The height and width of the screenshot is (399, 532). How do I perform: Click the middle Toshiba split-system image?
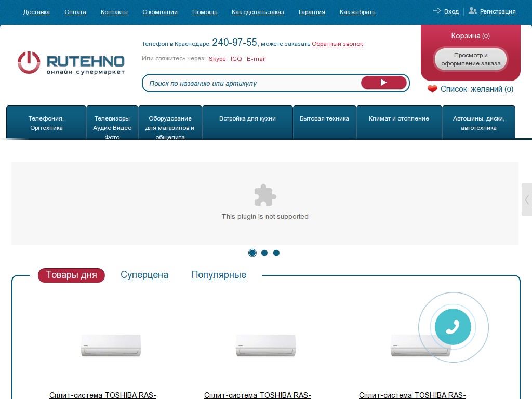[x=265, y=345]
